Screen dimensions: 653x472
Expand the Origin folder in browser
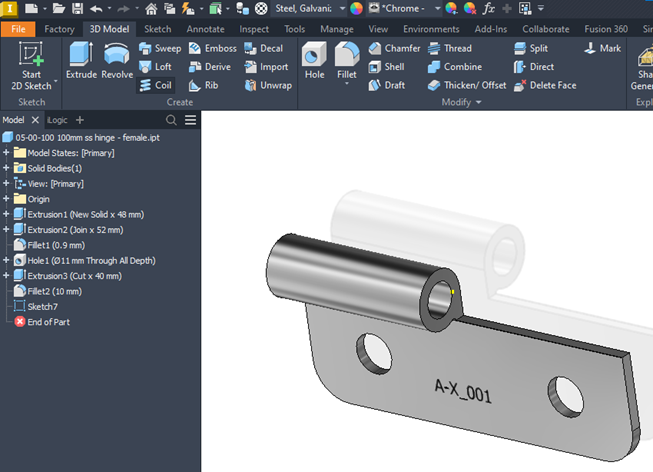point(7,199)
